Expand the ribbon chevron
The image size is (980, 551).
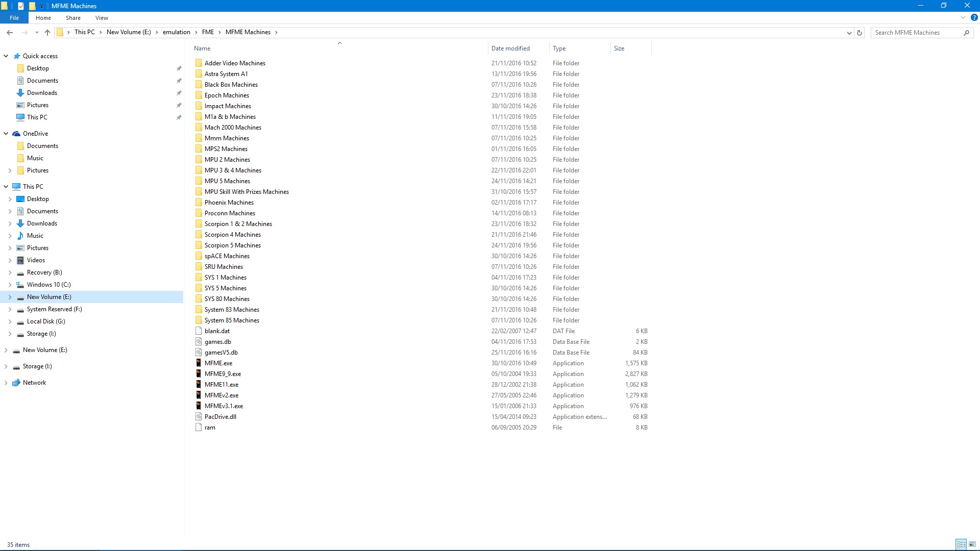click(963, 17)
